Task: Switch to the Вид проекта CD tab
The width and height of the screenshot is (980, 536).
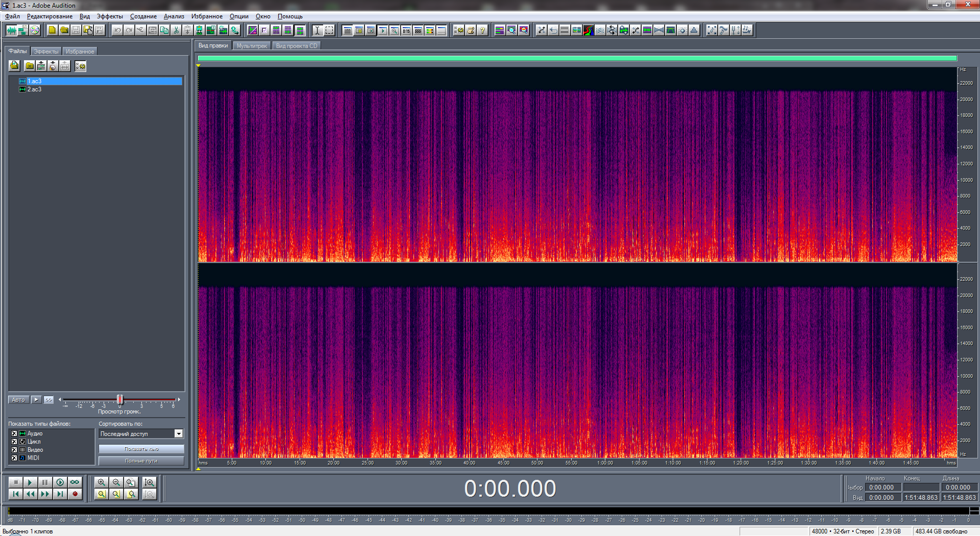Action: 297,46
